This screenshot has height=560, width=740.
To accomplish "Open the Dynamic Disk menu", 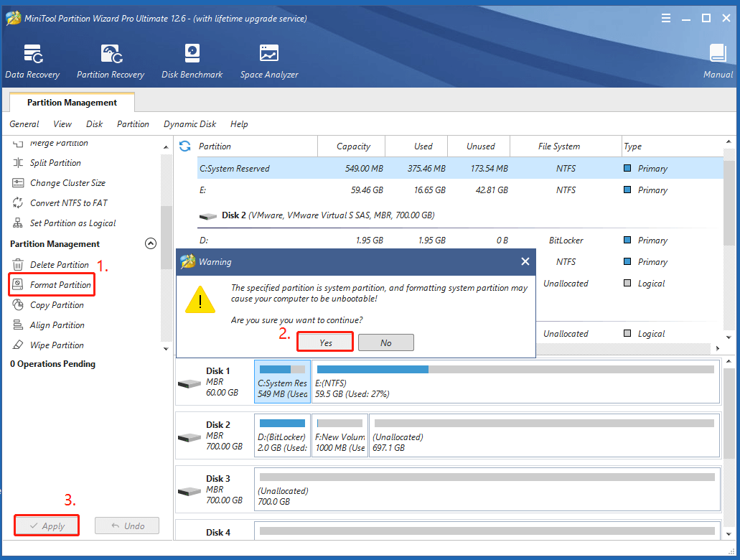I will click(x=189, y=123).
